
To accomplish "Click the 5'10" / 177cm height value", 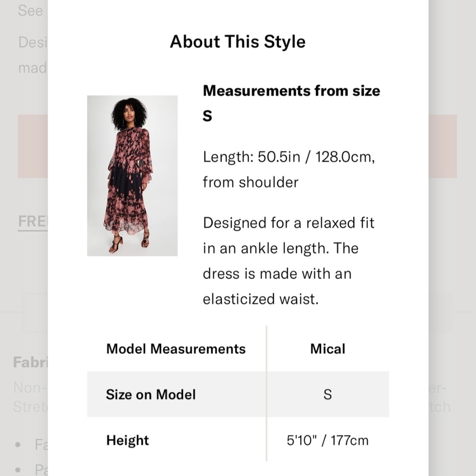I will pyautogui.click(x=327, y=440).
